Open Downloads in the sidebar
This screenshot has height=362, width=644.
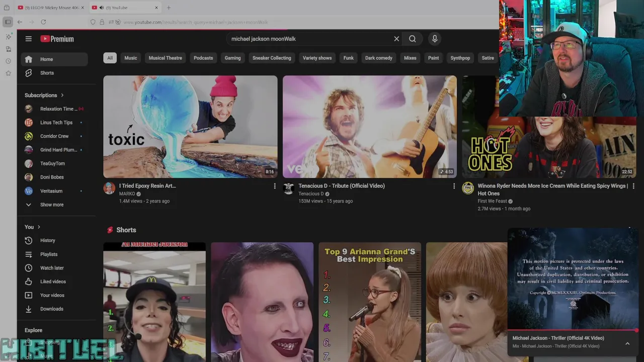[54, 309]
